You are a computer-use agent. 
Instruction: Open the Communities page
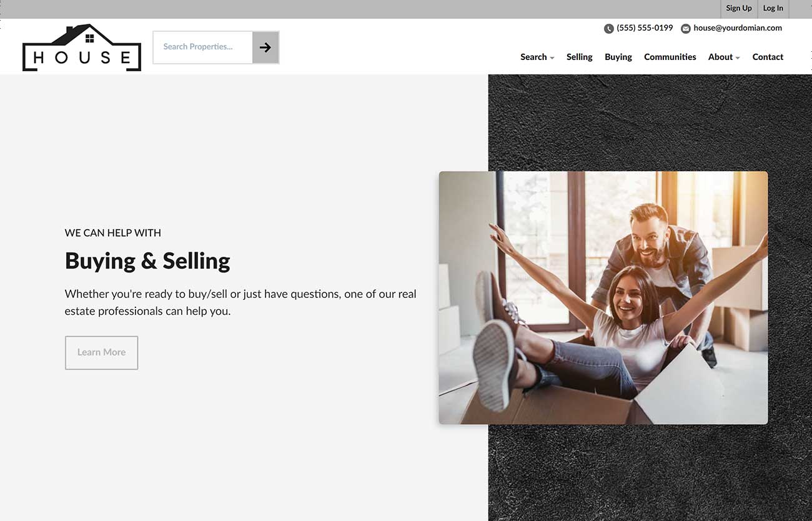[670, 57]
